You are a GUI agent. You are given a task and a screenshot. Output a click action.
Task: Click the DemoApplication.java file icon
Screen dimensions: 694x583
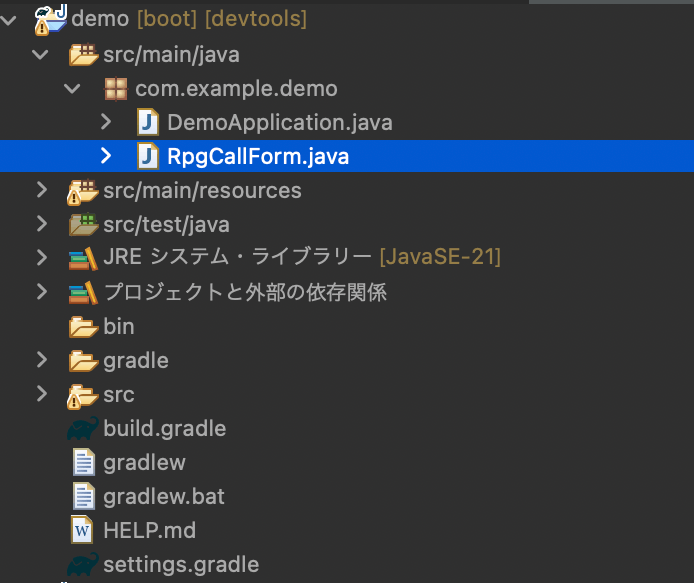[148, 122]
